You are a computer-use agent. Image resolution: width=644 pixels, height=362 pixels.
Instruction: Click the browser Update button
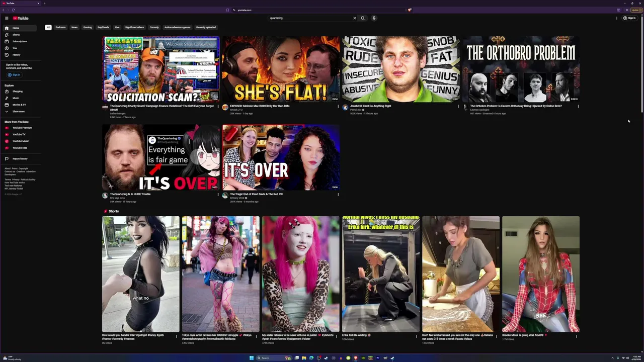[636, 10]
